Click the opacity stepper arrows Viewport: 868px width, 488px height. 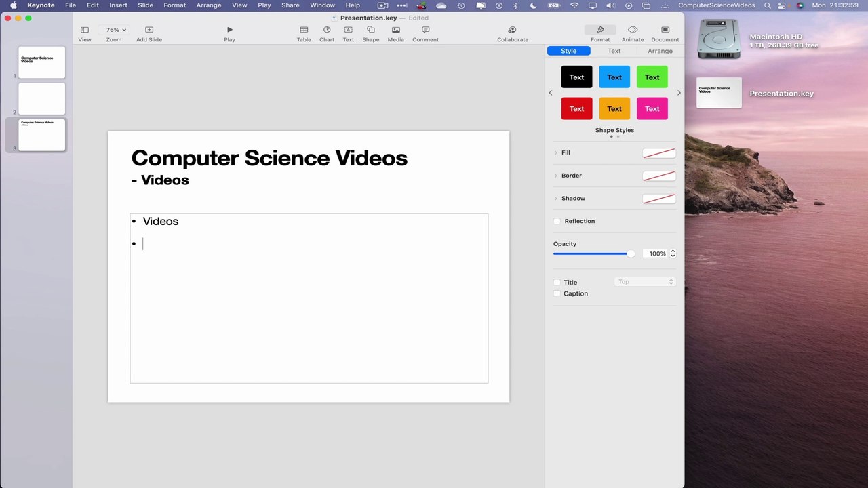tap(673, 253)
